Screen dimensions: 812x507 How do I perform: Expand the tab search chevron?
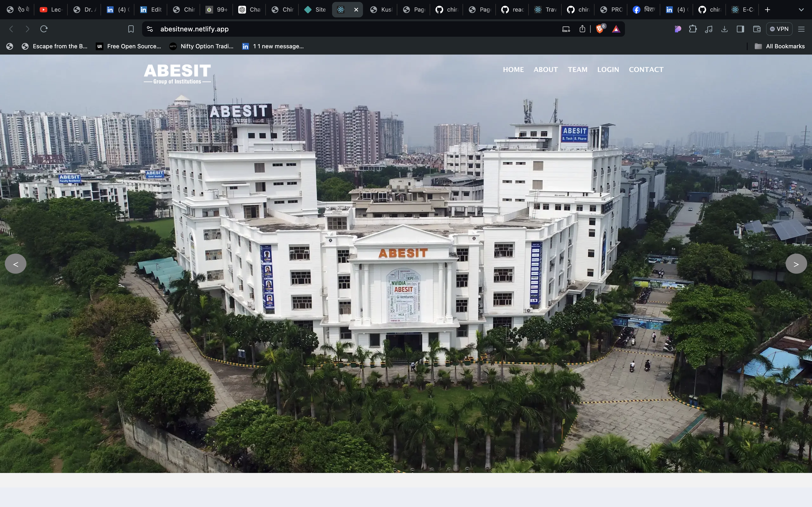click(801, 10)
